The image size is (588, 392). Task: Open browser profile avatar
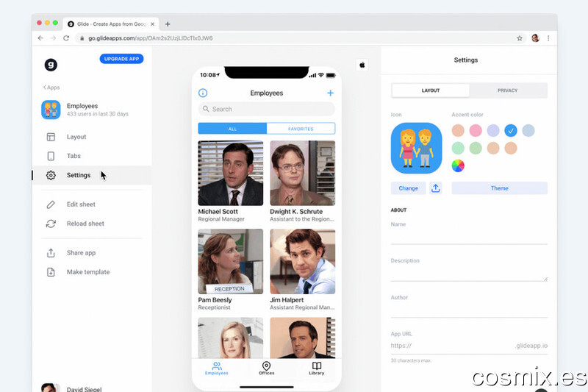(x=535, y=38)
